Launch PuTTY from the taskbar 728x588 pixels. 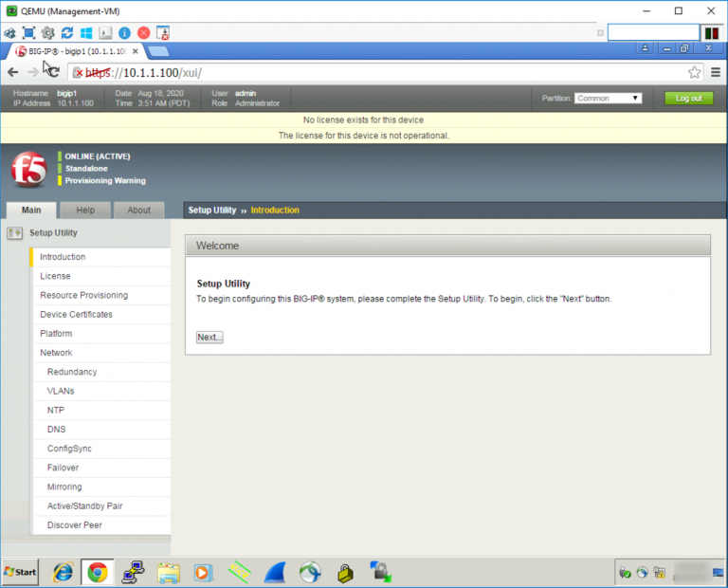coord(134,572)
